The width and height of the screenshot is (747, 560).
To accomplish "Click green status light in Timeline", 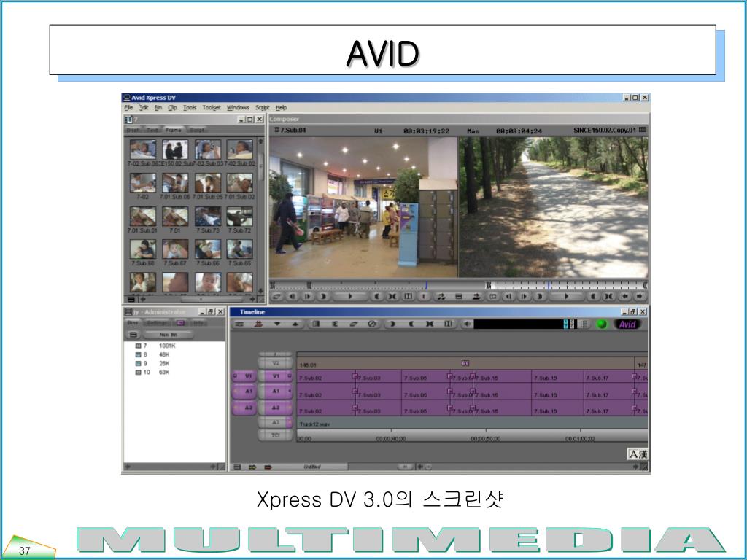I will [602, 324].
